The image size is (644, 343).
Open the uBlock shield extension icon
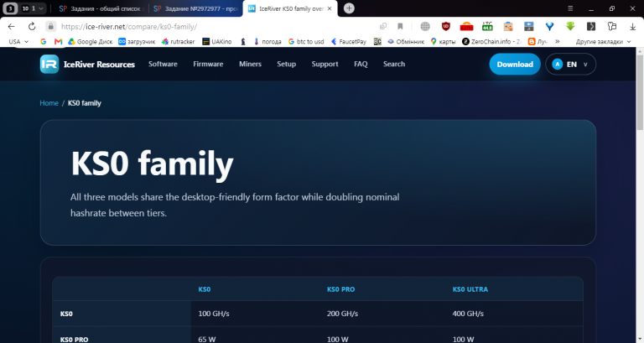(x=445, y=26)
